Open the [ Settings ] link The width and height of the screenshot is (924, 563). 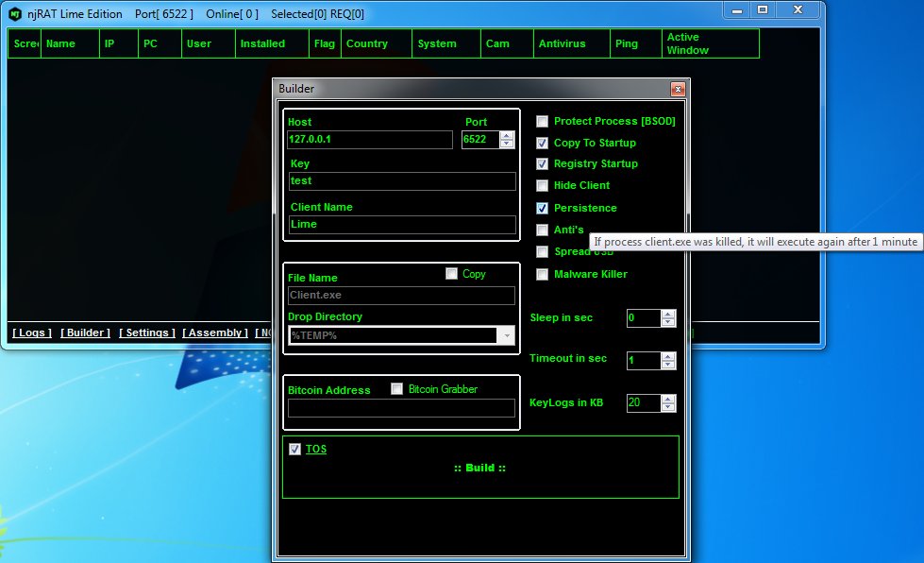[146, 333]
